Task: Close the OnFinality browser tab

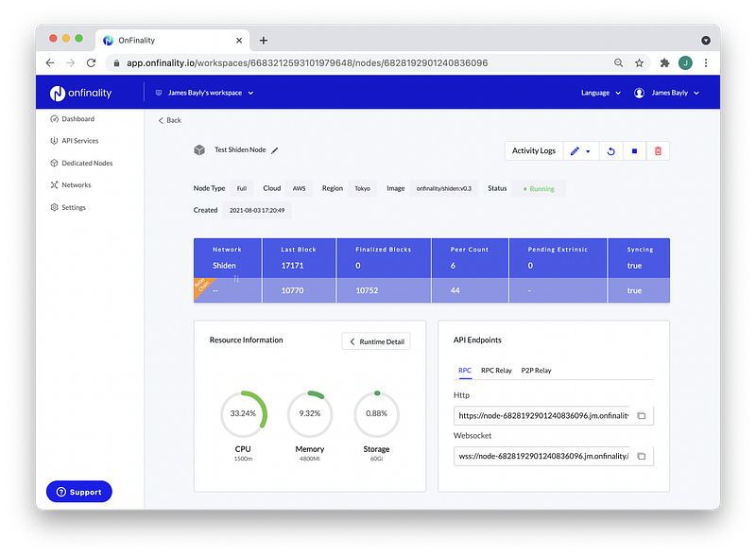Action: [x=239, y=41]
